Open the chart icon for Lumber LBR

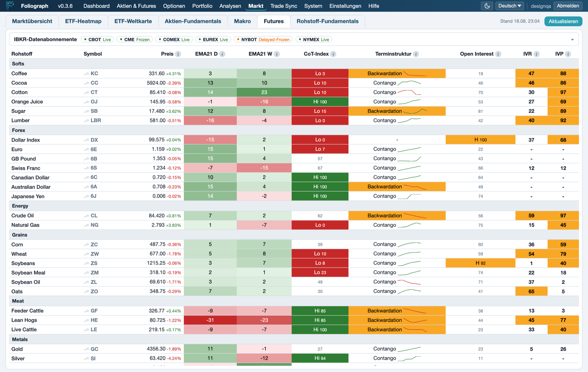[x=86, y=121]
